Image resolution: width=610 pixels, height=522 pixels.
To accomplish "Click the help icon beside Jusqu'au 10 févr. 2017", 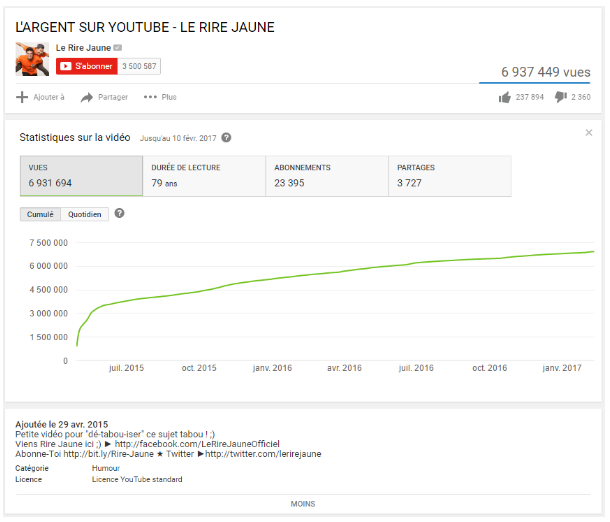I will (226, 138).
